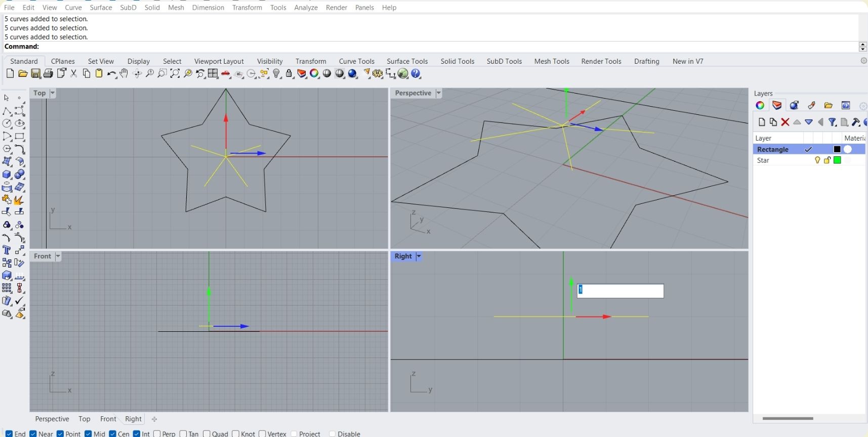Image resolution: width=868 pixels, height=437 pixels.
Task: Click the hammer Tools icon in Layers panel
Action: click(x=856, y=122)
